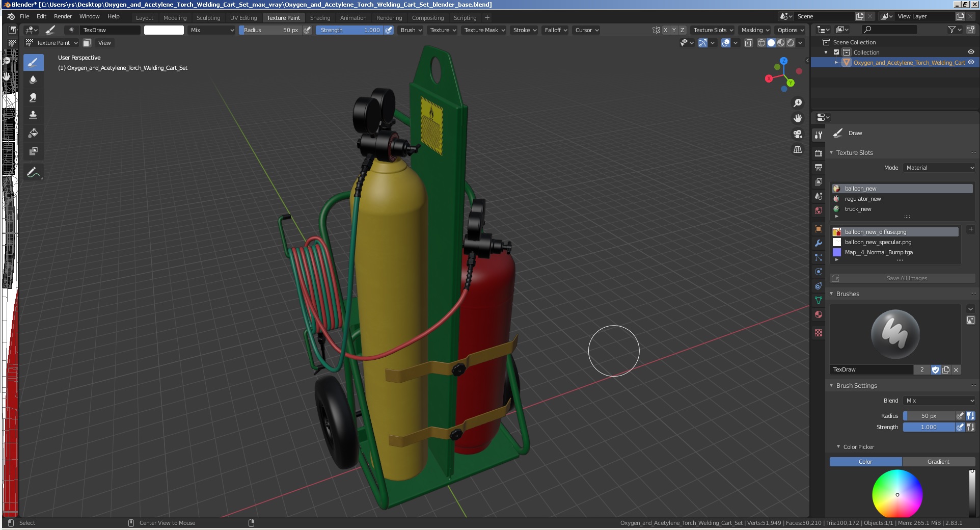This screenshot has width=980, height=530.
Task: Open Active Tool properties tab
Action: tap(819, 135)
